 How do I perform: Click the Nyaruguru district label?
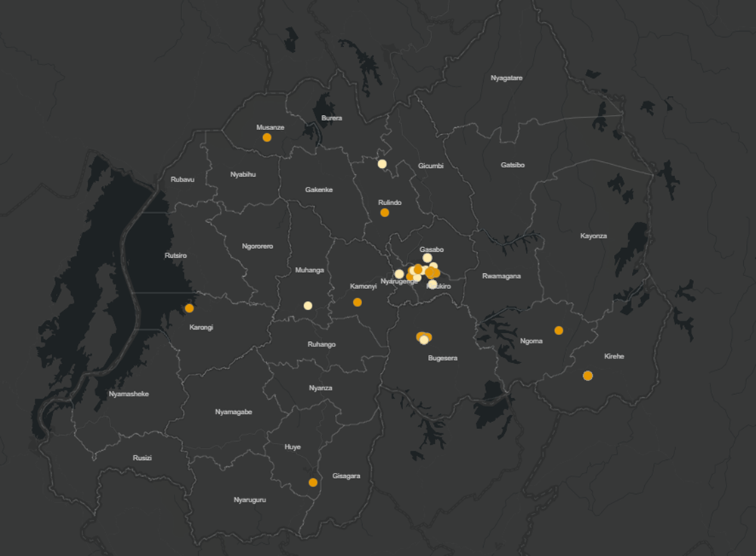click(249, 499)
